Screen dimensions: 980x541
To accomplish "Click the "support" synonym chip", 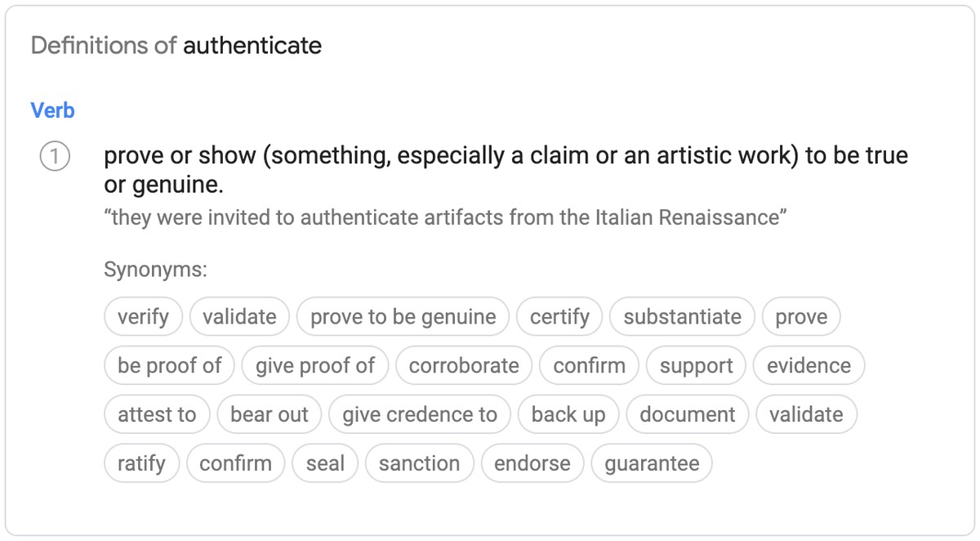I will (696, 365).
